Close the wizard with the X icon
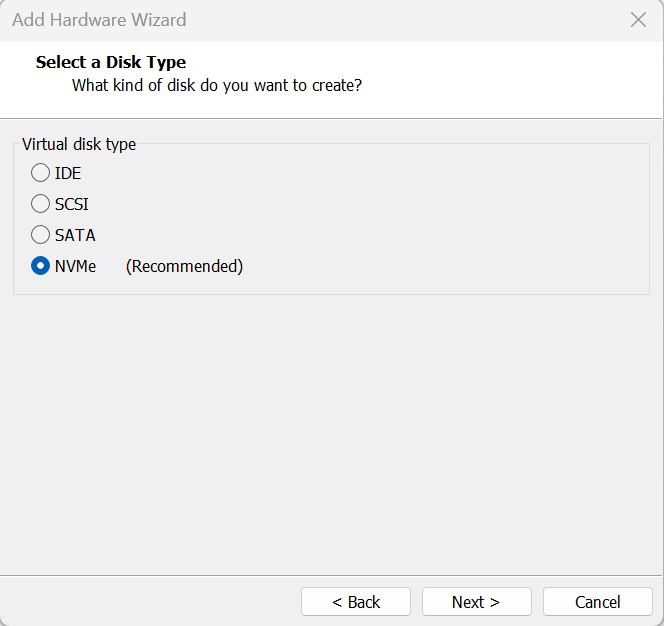The image size is (664, 626). coord(638,19)
